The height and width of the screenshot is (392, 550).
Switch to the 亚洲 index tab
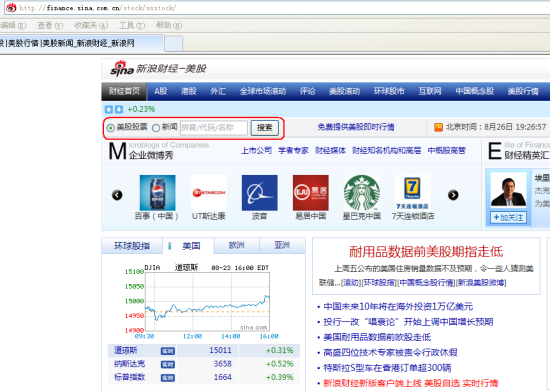click(x=282, y=245)
